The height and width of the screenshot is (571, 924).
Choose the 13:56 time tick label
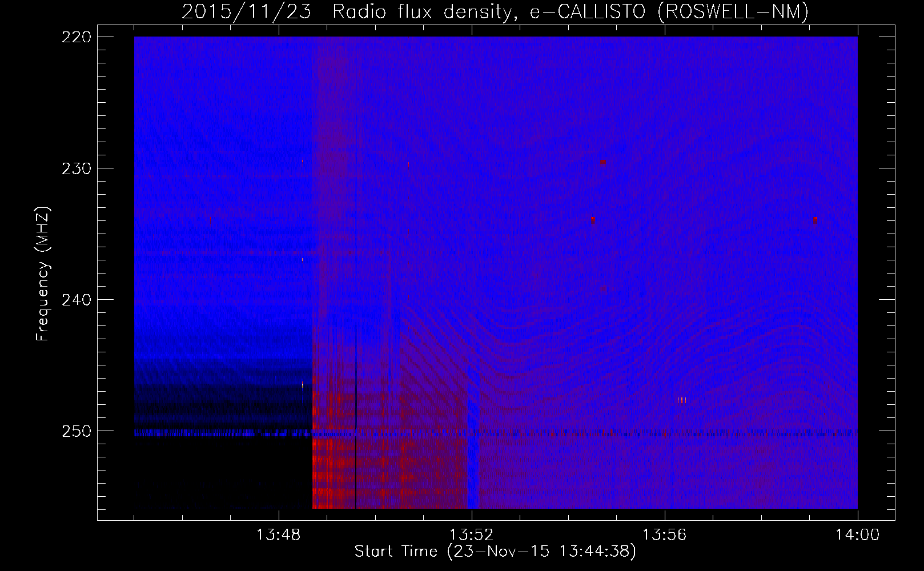[665, 535]
